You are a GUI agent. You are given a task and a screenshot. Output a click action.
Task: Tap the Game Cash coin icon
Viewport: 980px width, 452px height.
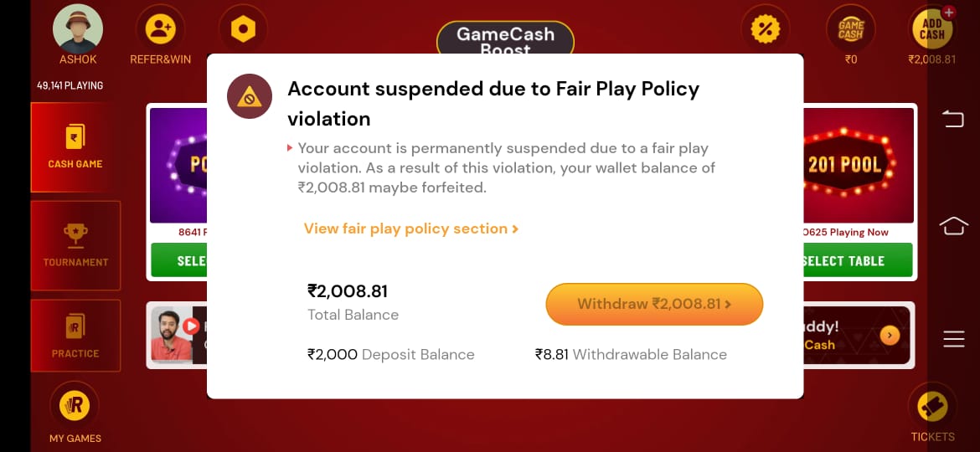[x=850, y=29]
